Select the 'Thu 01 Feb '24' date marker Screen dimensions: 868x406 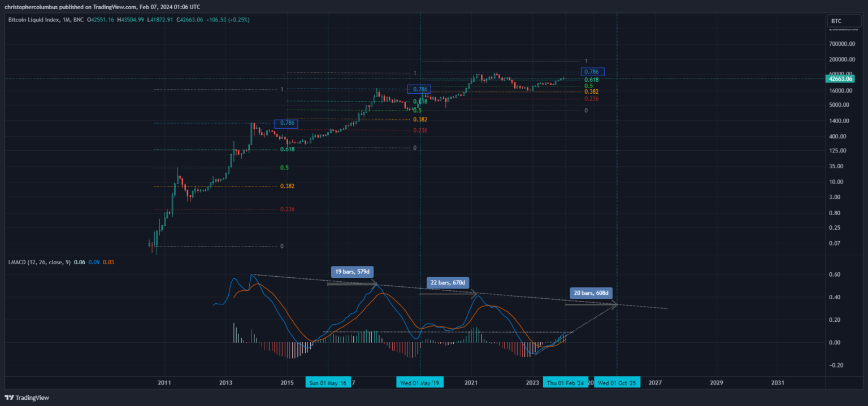[x=566, y=382]
